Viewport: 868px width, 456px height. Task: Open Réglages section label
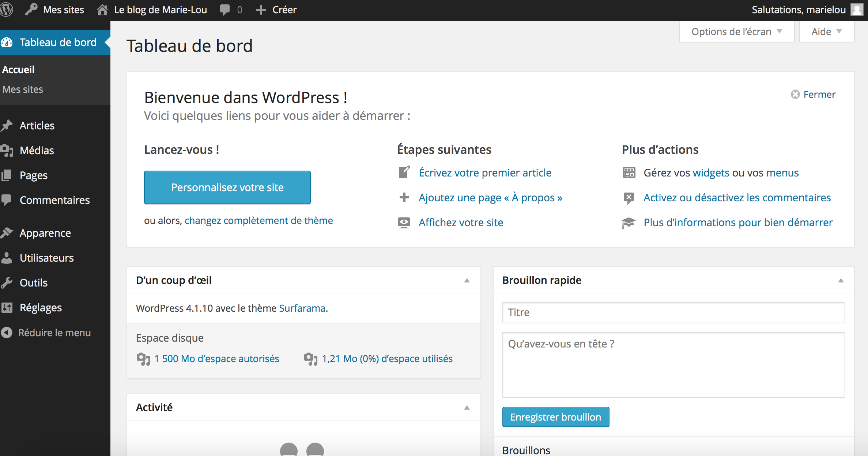(41, 308)
